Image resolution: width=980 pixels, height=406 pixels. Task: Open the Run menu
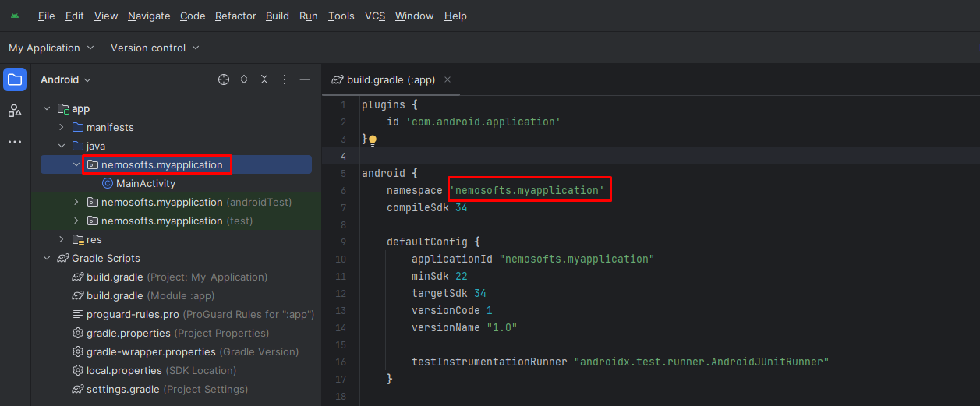click(x=309, y=16)
